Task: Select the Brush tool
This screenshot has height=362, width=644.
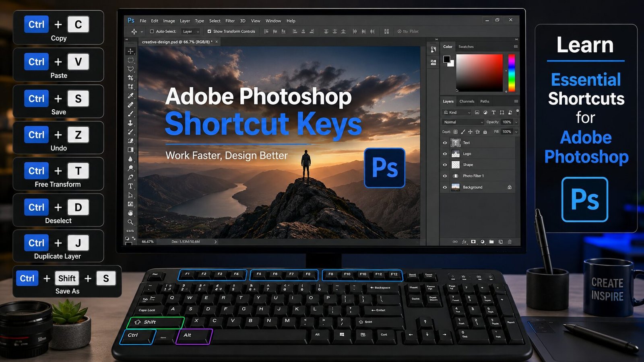Action: (130, 114)
